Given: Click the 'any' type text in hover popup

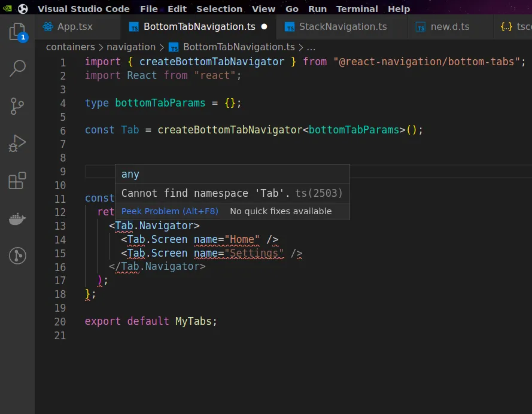Looking at the screenshot, I should (x=130, y=174).
